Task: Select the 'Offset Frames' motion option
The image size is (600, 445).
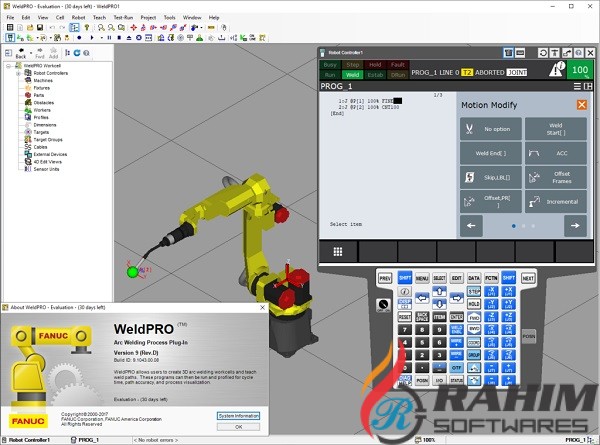Action: coord(556,177)
